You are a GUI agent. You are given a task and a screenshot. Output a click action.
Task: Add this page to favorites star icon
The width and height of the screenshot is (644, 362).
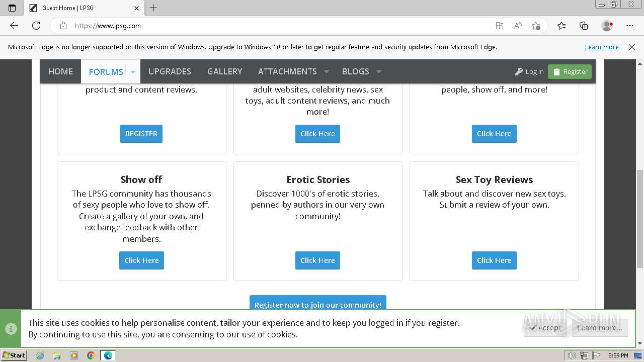tap(536, 26)
